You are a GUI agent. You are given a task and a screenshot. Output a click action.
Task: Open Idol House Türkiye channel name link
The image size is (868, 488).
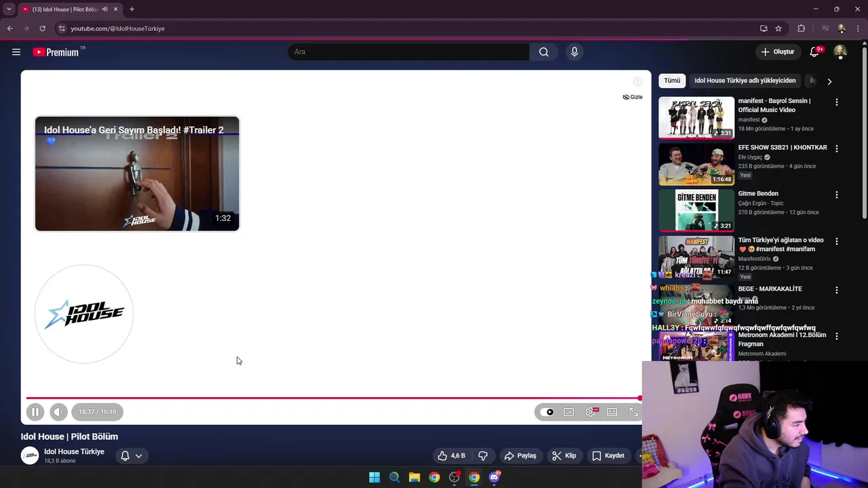coord(74,451)
